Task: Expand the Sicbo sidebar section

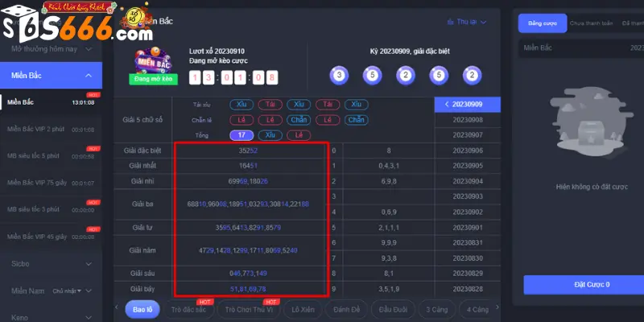Action: click(x=88, y=262)
